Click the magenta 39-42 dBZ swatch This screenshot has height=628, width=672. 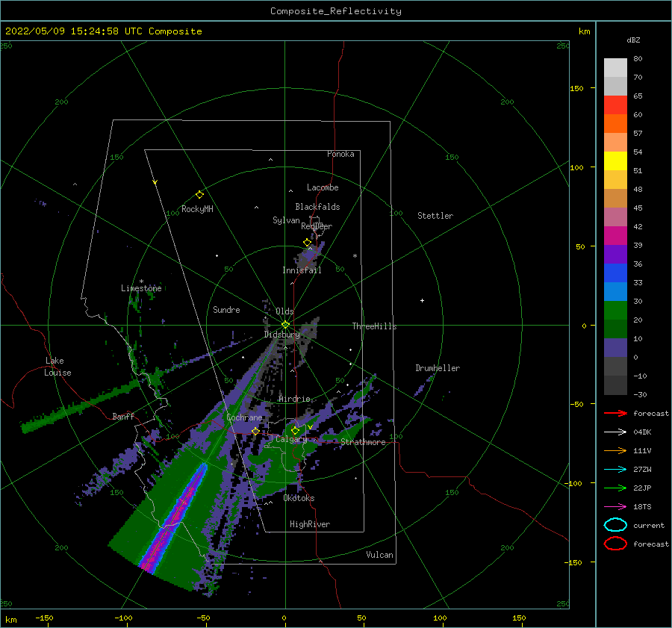click(x=615, y=236)
